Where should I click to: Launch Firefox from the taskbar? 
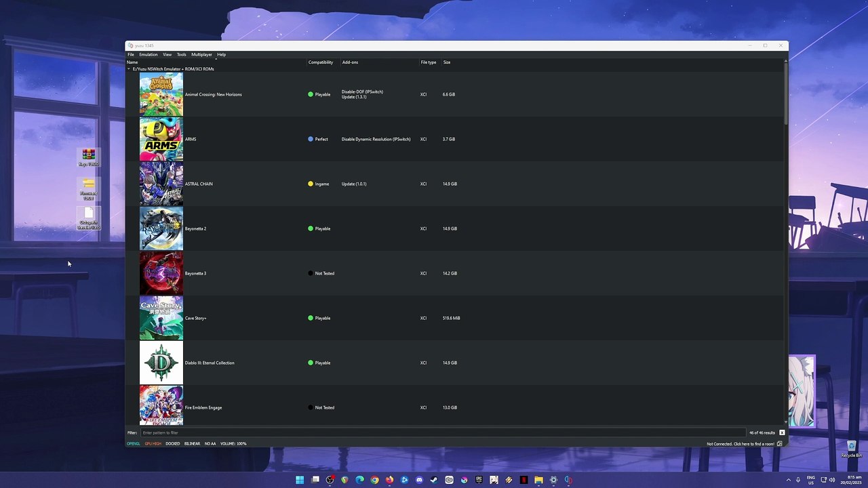pyautogui.click(x=389, y=480)
